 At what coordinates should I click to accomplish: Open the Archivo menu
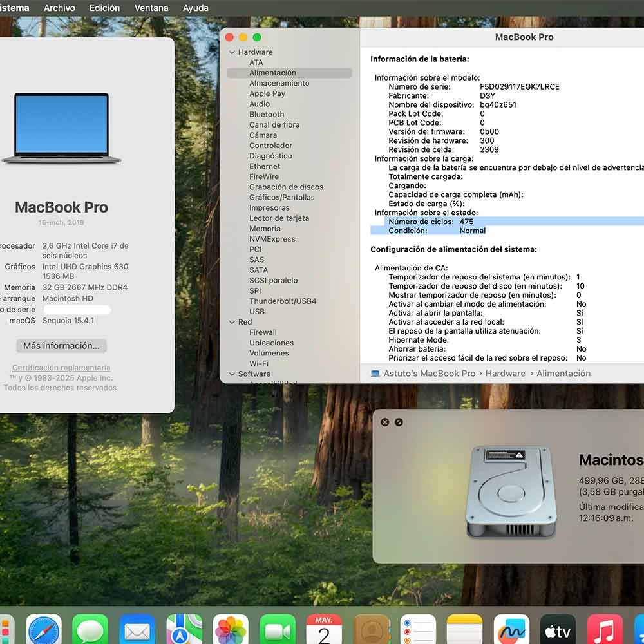[59, 8]
